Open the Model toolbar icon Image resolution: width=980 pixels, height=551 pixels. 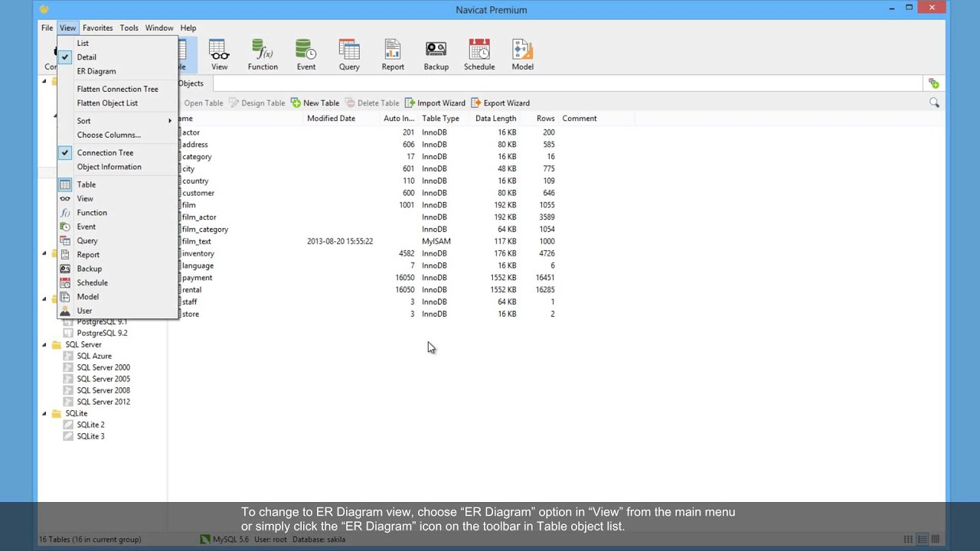pyautogui.click(x=523, y=55)
